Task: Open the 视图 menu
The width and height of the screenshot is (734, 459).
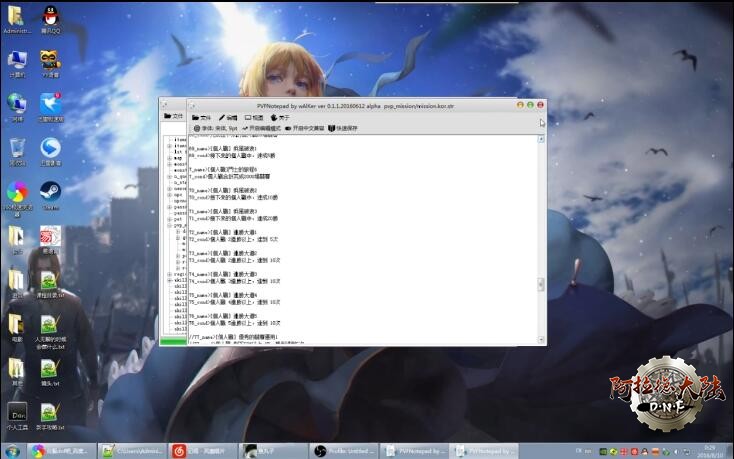Action: click(x=254, y=117)
